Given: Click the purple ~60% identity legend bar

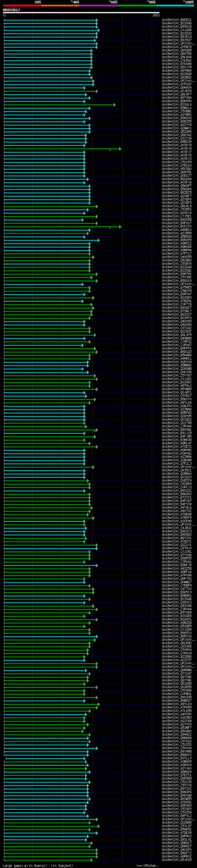Looking at the screenshot, I should pos(98,6).
